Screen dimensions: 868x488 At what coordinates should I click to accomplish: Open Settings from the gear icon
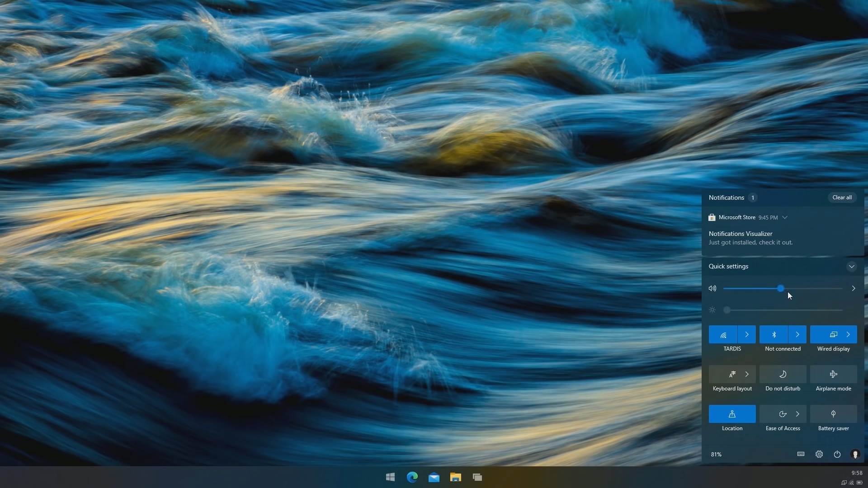pos(819,454)
